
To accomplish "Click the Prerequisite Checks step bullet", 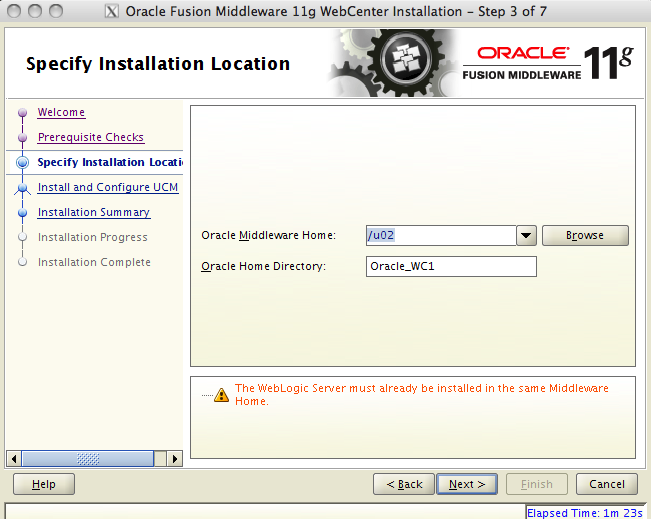I will [22, 138].
